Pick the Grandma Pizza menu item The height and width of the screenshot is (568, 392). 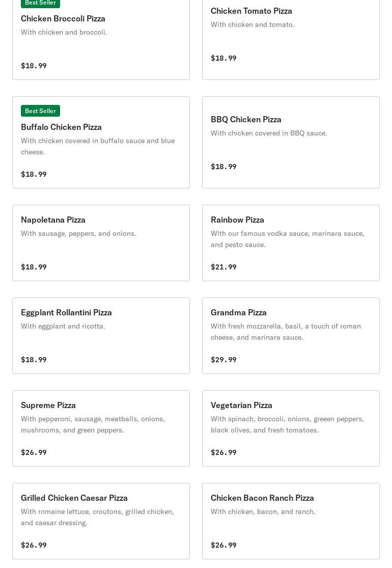tap(291, 335)
